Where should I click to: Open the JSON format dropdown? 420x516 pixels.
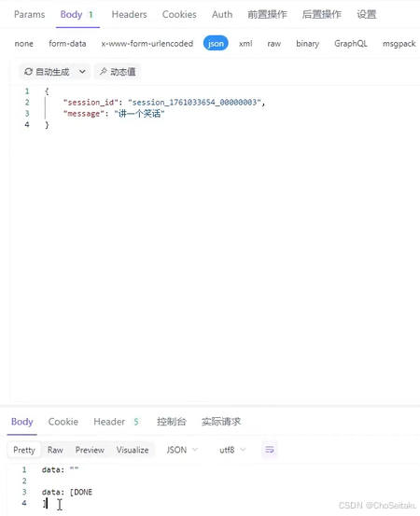click(182, 450)
